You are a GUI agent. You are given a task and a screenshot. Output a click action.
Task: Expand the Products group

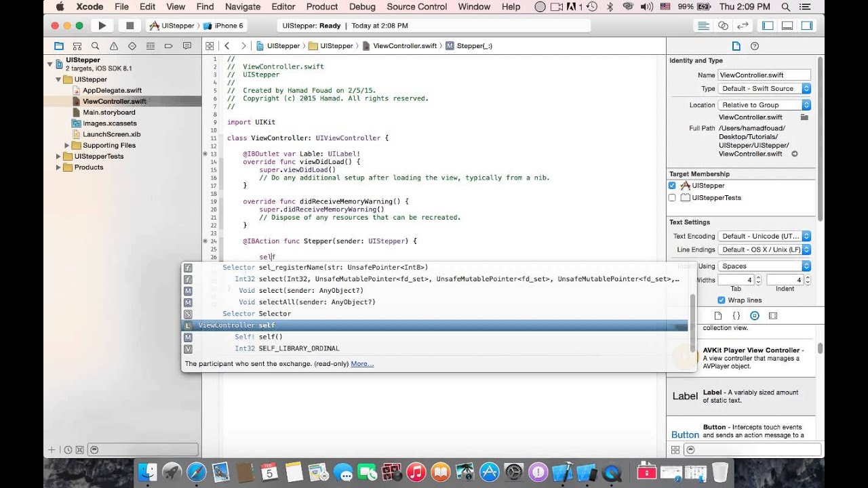coord(58,167)
